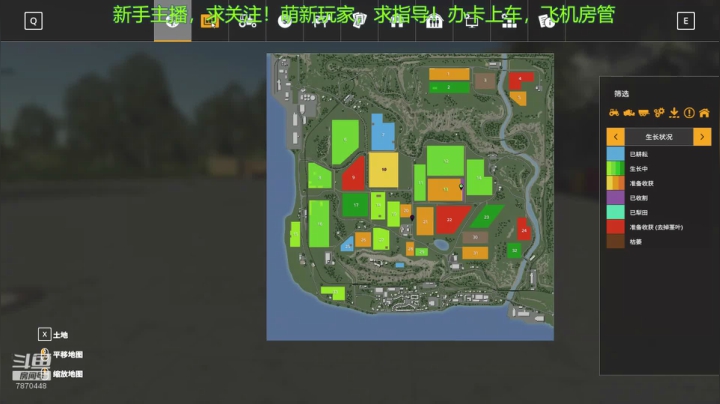Select red field 4 near the river

[519, 79]
